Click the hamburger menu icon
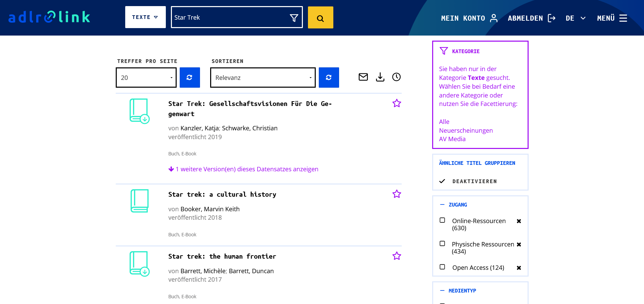644x304 pixels. coord(623,18)
